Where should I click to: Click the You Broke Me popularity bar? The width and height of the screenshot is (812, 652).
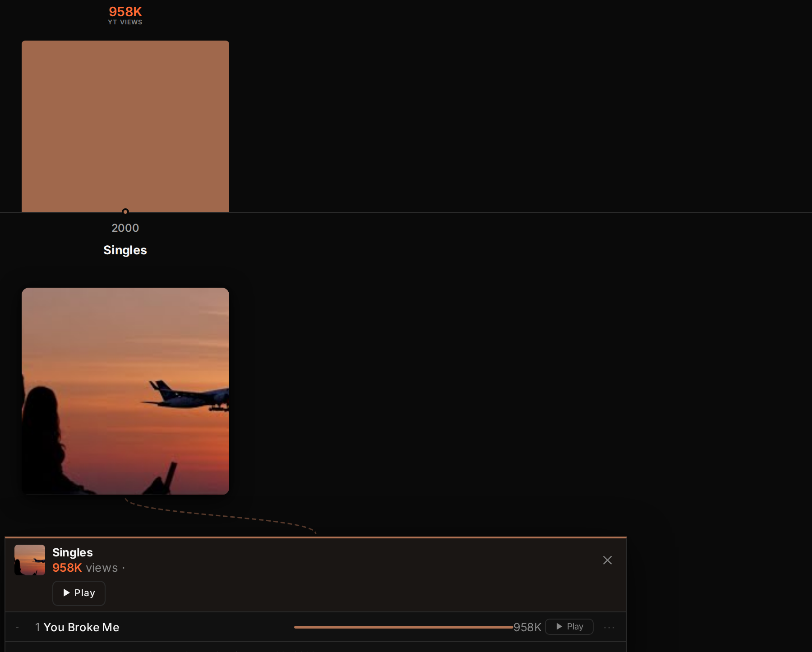404,627
